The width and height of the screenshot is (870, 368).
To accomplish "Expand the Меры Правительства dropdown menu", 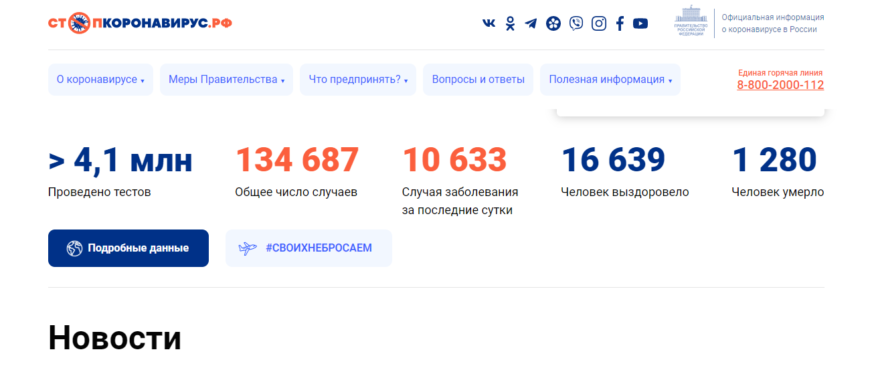I will [226, 79].
